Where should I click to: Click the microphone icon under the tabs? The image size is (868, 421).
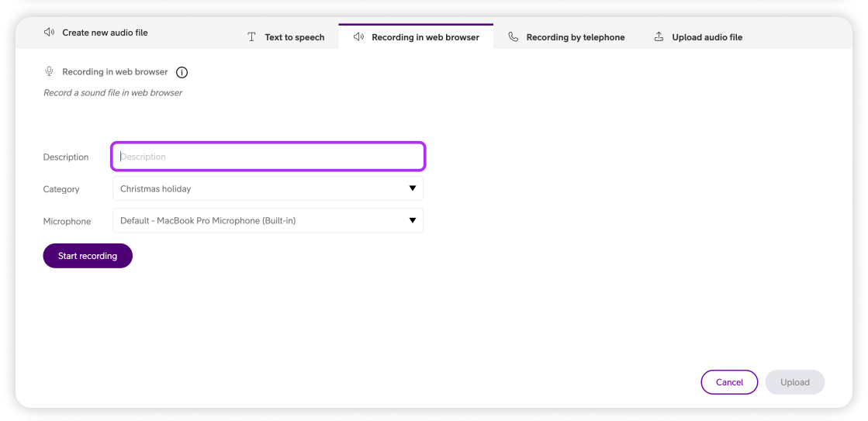coord(49,72)
